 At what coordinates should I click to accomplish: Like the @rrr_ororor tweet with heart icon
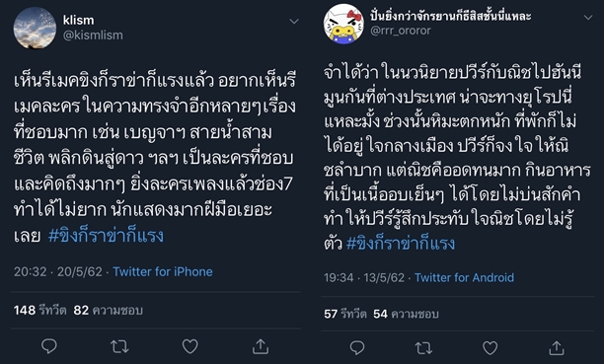pyautogui.click(x=490, y=348)
